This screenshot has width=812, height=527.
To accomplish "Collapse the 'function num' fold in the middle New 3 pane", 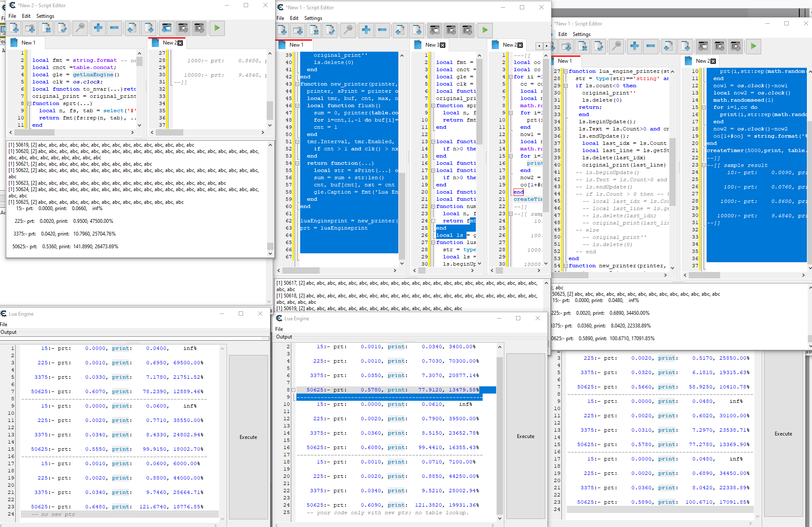I will click(x=433, y=207).
